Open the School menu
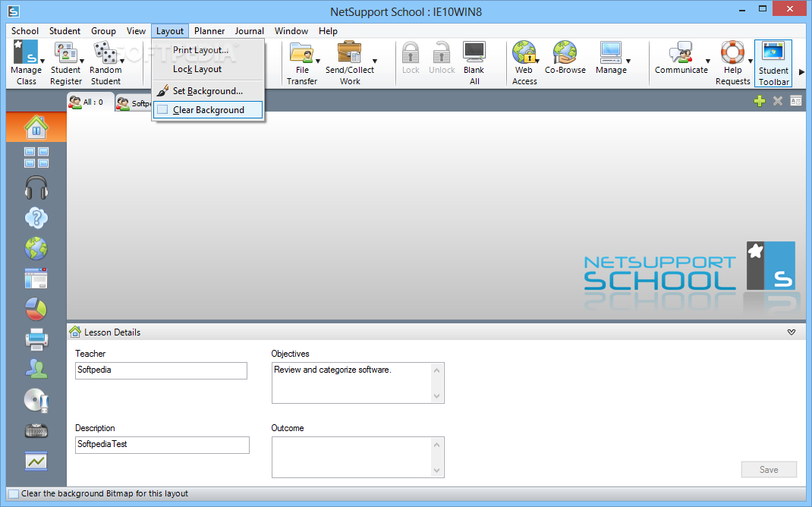812x507 pixels. 25,31
